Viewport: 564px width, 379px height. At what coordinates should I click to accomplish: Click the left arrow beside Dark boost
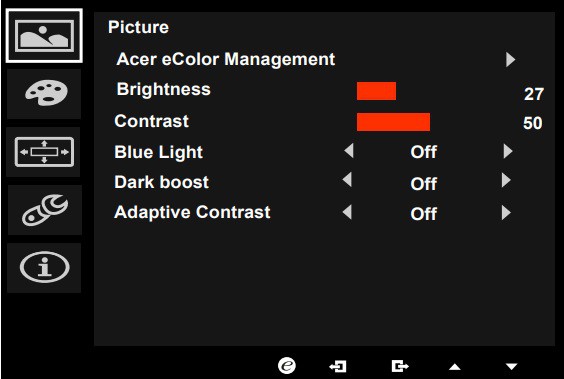[347, 179]
